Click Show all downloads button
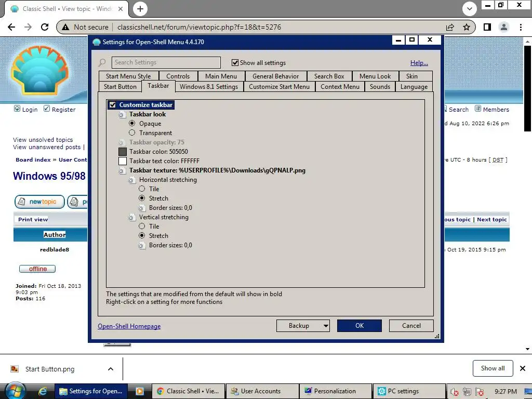Screen dimensions: 532x399 pyautogui.click(x=493, y=368)
